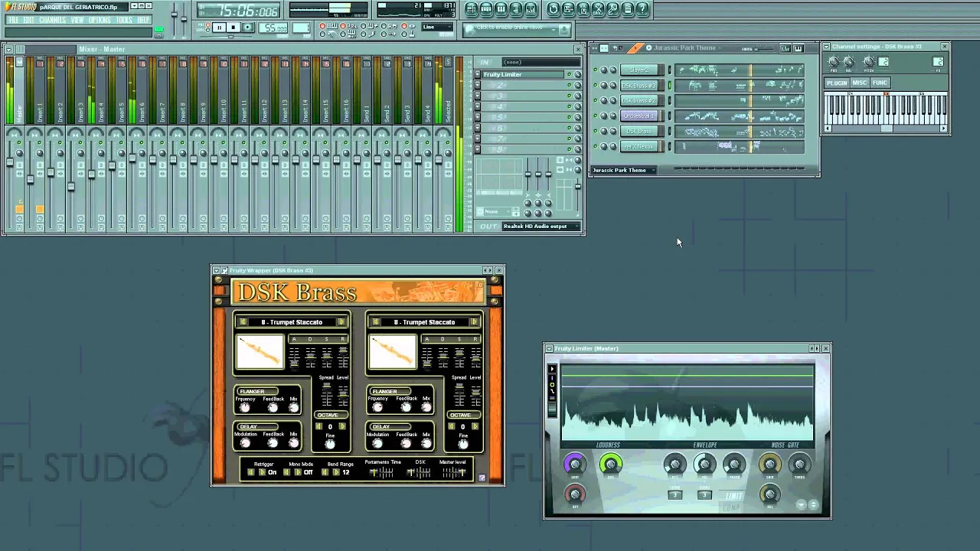Select previous preset on the right DSK Brass layer

point(376,322)
